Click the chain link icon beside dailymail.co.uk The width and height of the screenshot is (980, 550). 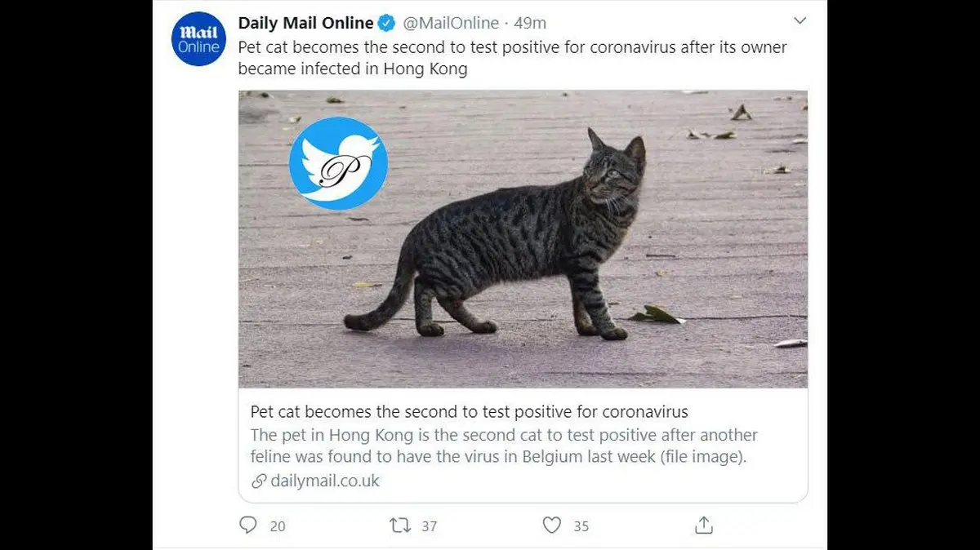tap(259, 481)
